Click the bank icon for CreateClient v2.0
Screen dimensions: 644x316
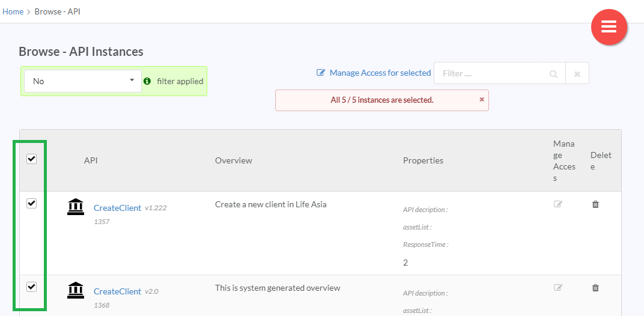point(76,290)
